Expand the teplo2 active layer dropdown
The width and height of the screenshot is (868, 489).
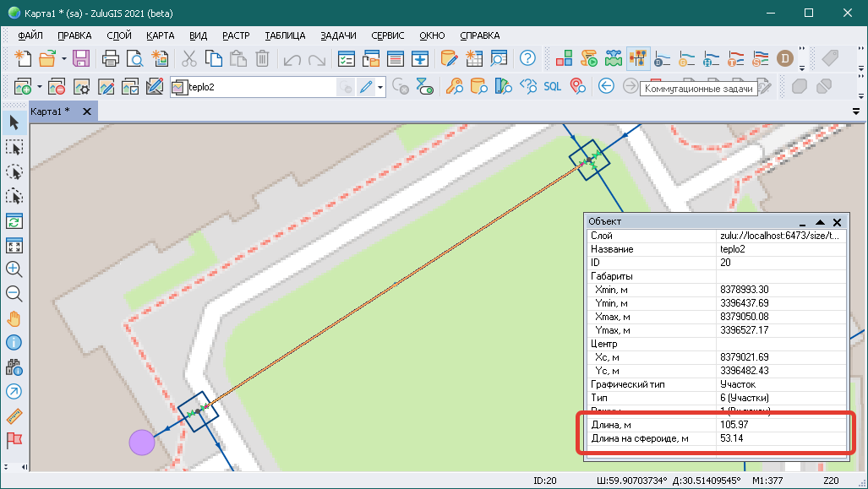(x=381, y=86)
